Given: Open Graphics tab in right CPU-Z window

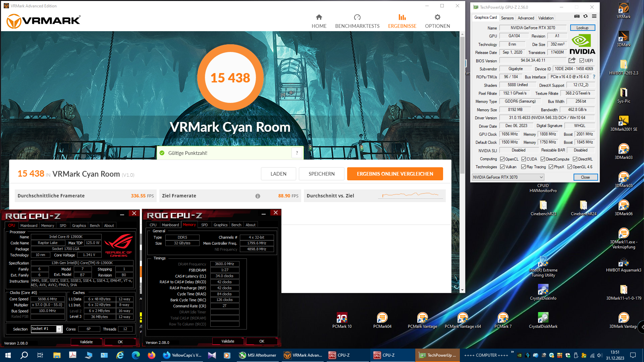Looking at the screenshot, I should tap(220, 225).
